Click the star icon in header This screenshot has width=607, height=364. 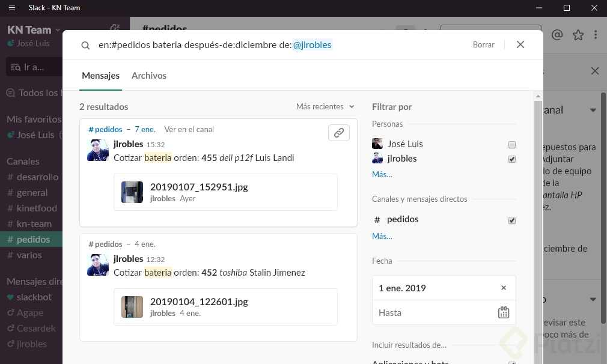(578, 35)
